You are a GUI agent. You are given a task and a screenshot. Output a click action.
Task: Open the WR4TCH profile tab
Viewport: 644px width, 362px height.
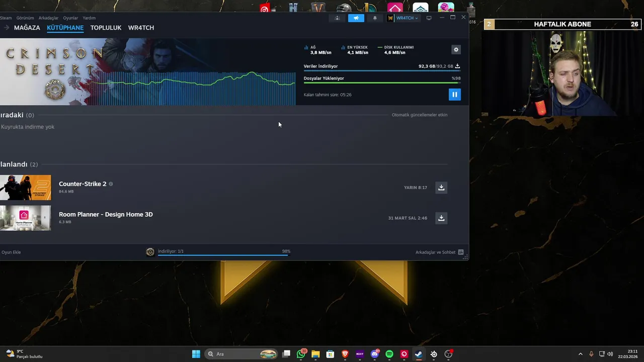pyautogui.click(x=141, y=28)
